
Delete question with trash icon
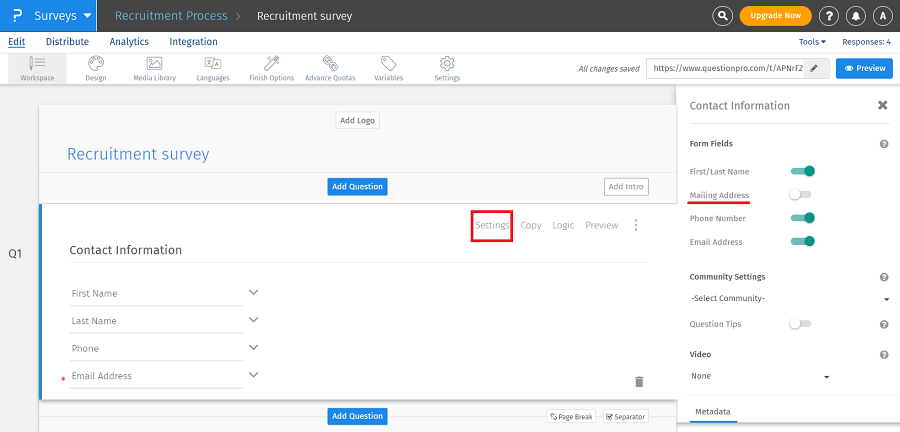tap(639, 381)
